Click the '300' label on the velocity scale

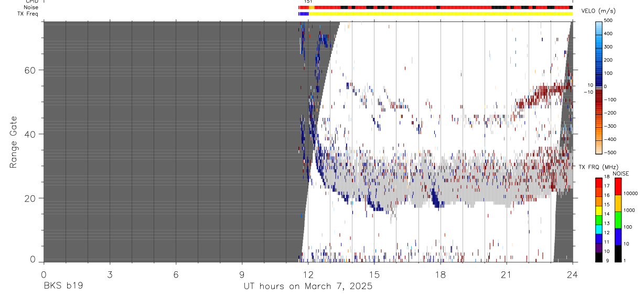click(608, 47)
